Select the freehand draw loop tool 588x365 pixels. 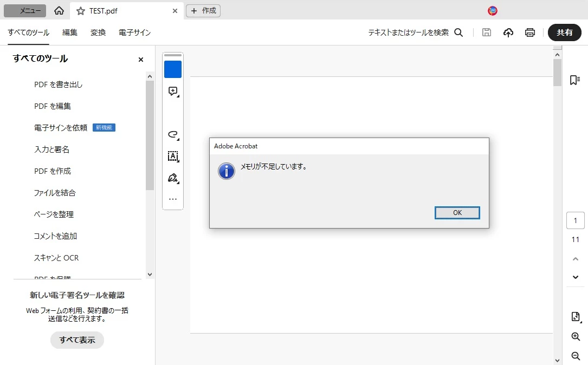point(173,134)
